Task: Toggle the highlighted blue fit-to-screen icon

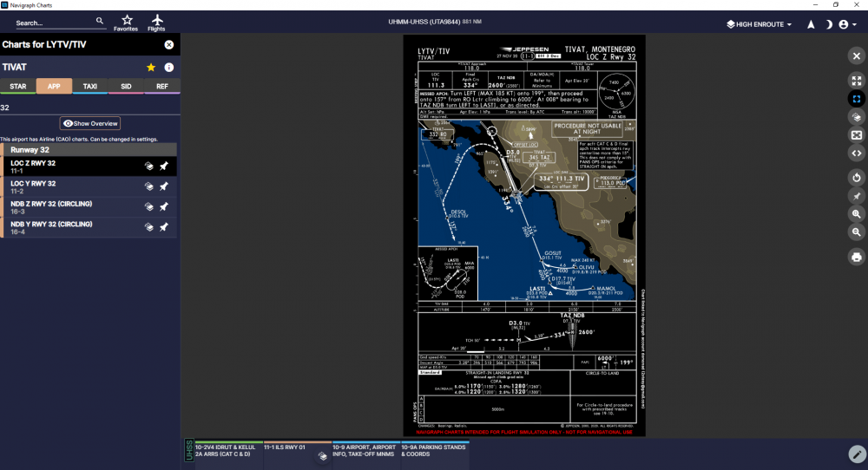Action: click(x=857, y=99)
